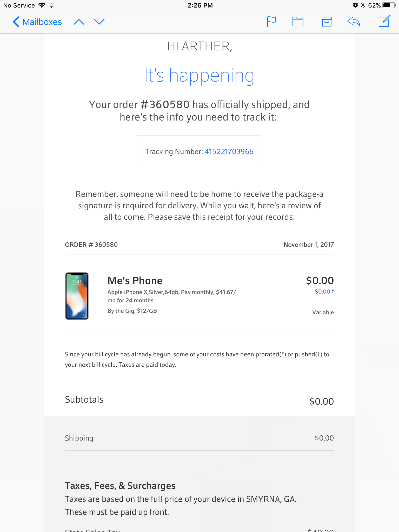Go to previous message with up arrow
The width and height of the screenshot is (399, 532).
tap(79, 22)
